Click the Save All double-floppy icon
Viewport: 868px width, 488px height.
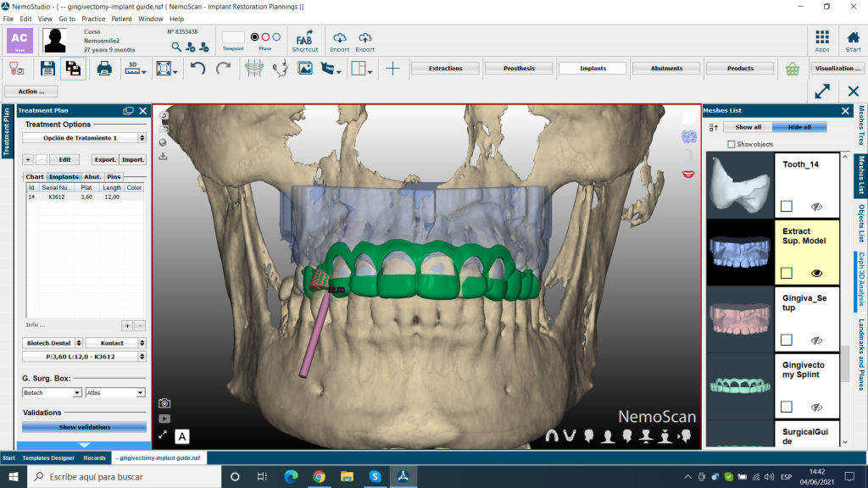[x=73, y=69]
